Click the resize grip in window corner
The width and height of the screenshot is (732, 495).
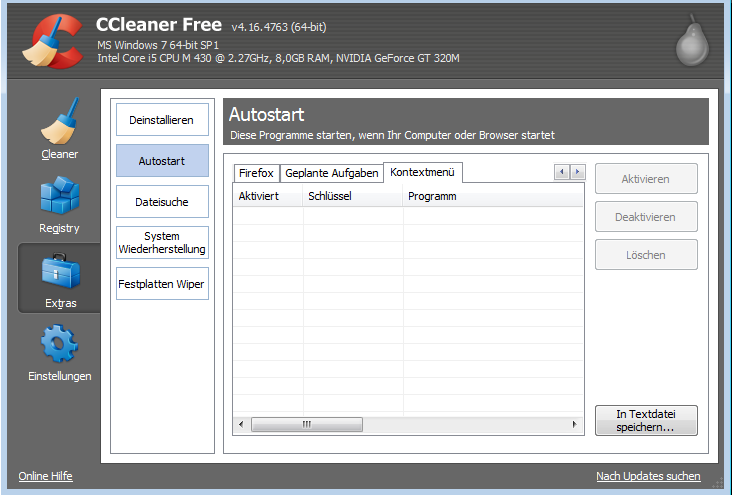[x=718, y=483]
